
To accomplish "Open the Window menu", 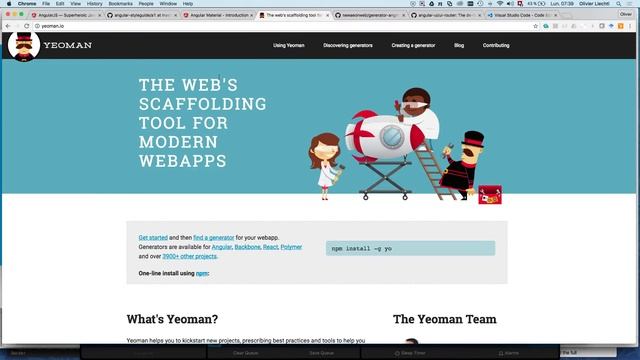I will point(168,3).
